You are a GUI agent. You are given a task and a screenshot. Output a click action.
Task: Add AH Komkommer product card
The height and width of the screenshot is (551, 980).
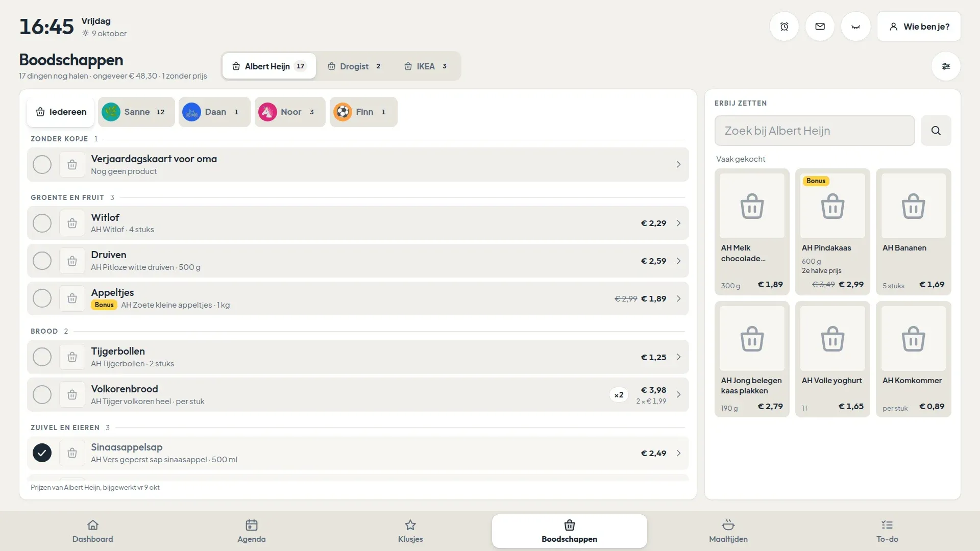click(913, 359)
